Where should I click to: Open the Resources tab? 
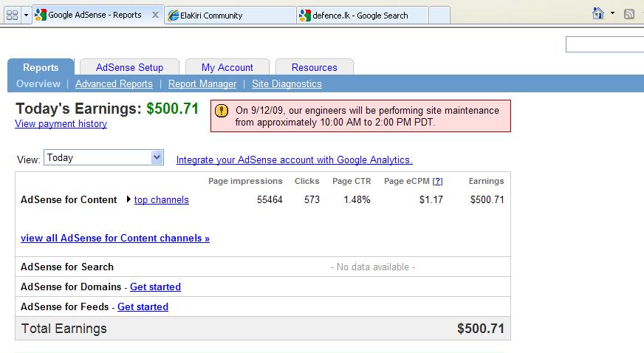[314, 67]
